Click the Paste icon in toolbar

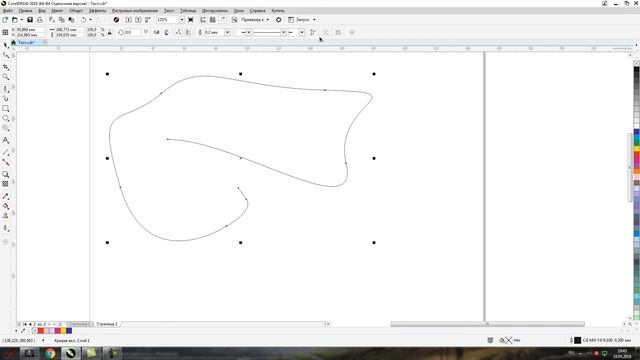(x=71, y=20)
